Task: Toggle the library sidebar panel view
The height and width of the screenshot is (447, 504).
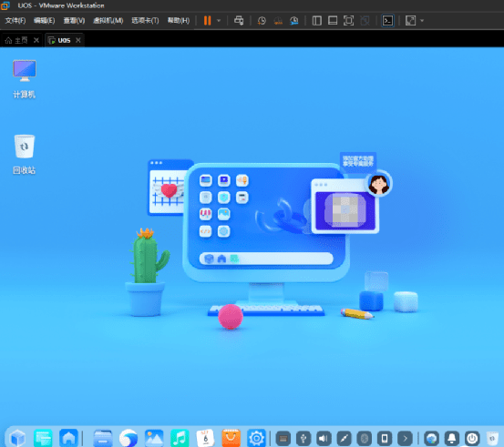Action: coord(316,21)
